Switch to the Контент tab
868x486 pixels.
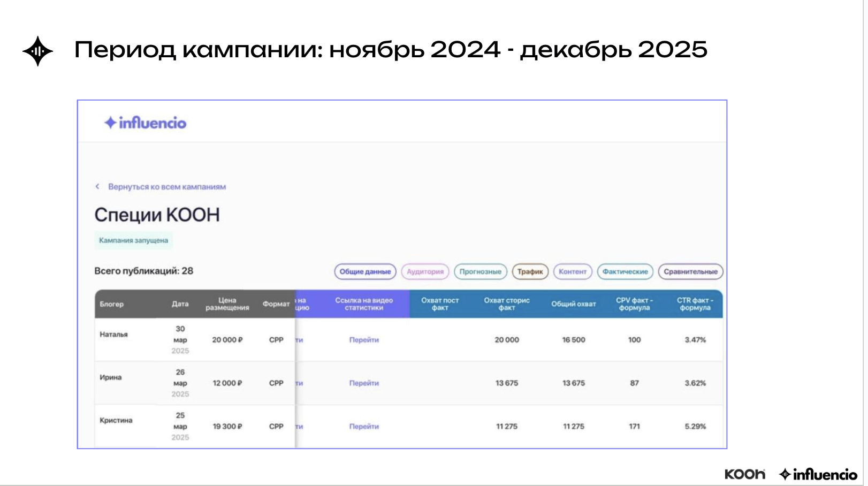point(573,271)
